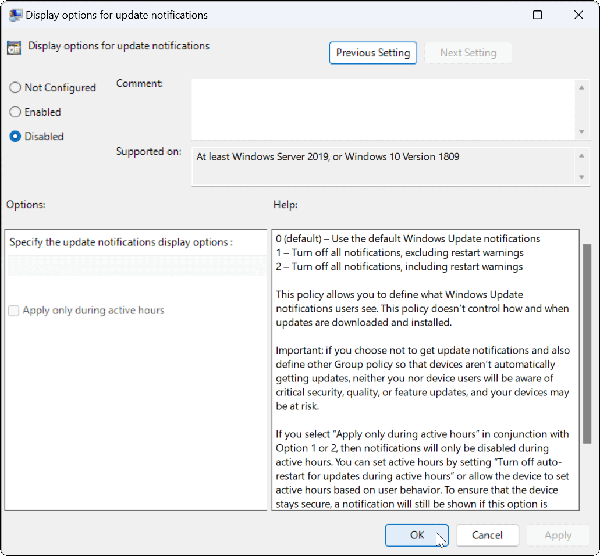Click the 'Important: if you choose not to' paragraph
The width and height of the screenshot is (600, 560).
coord(422,378)
